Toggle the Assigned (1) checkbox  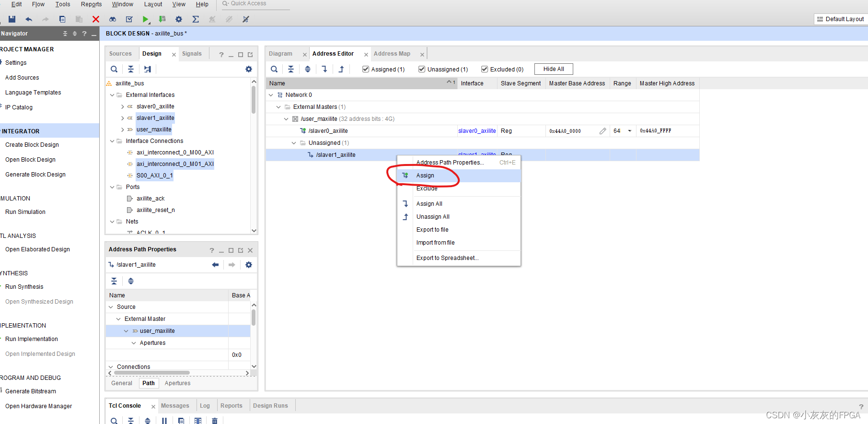[x=366, y=69]
